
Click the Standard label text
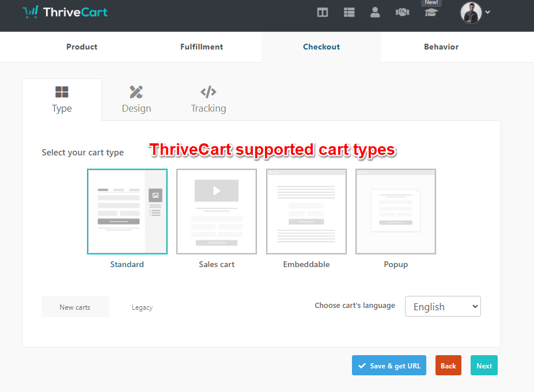point(127,264)
